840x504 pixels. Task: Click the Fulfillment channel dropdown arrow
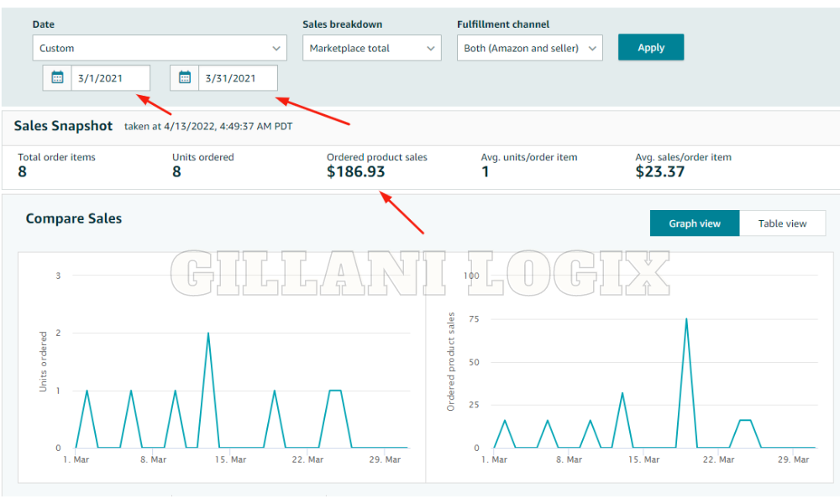(592, 48)
